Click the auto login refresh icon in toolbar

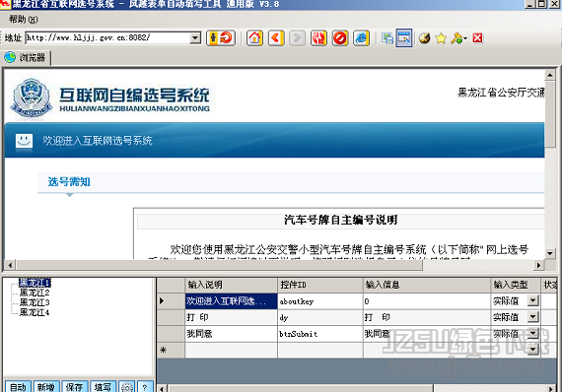point(221,38)
